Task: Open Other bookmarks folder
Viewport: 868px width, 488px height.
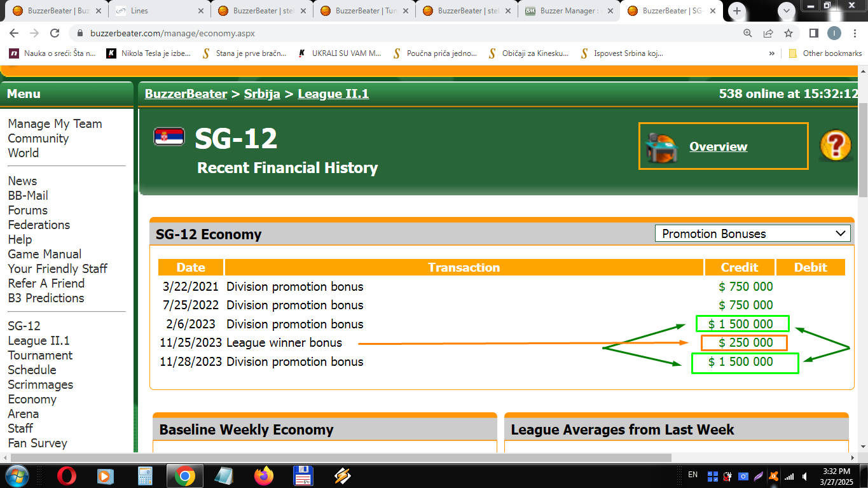Action: pos(825,53)
